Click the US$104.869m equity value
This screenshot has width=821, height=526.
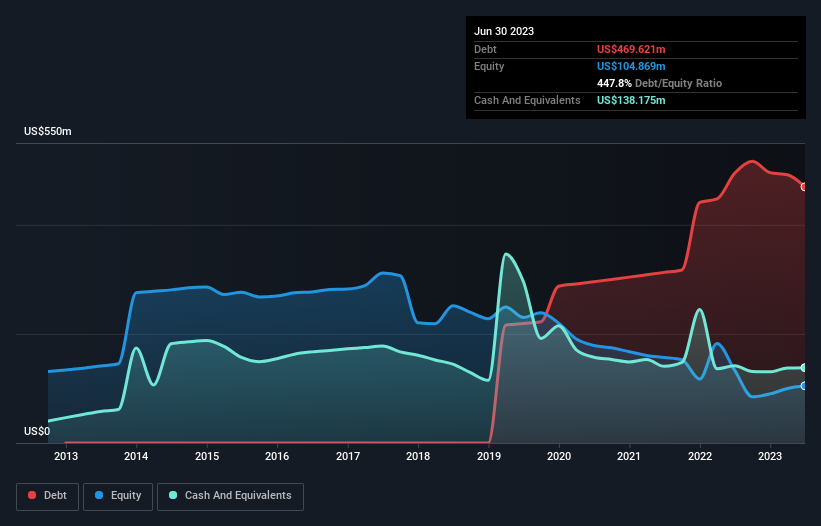point(631,66)
